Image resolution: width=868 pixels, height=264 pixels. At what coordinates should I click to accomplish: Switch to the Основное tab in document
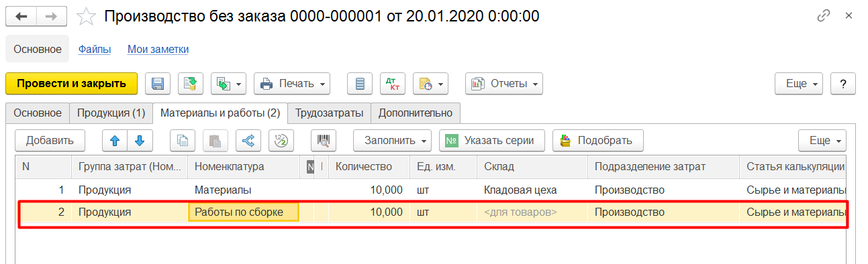click(x=38, y=113)
